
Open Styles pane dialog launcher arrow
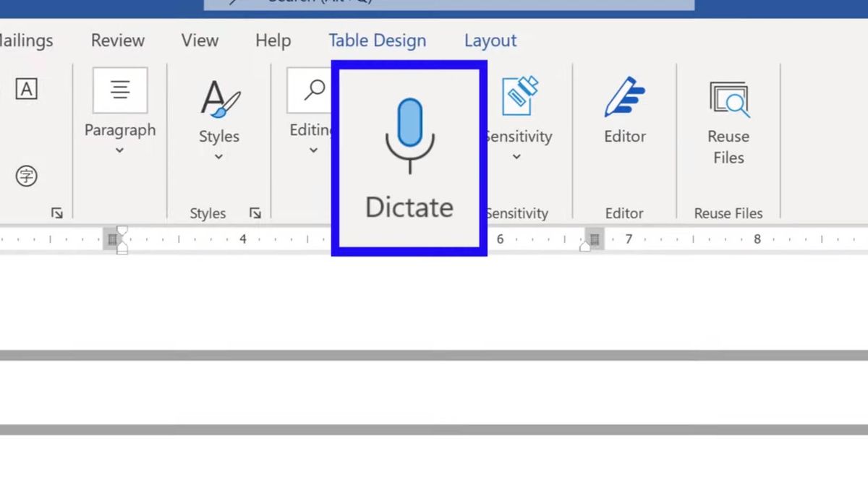(255, 213)
